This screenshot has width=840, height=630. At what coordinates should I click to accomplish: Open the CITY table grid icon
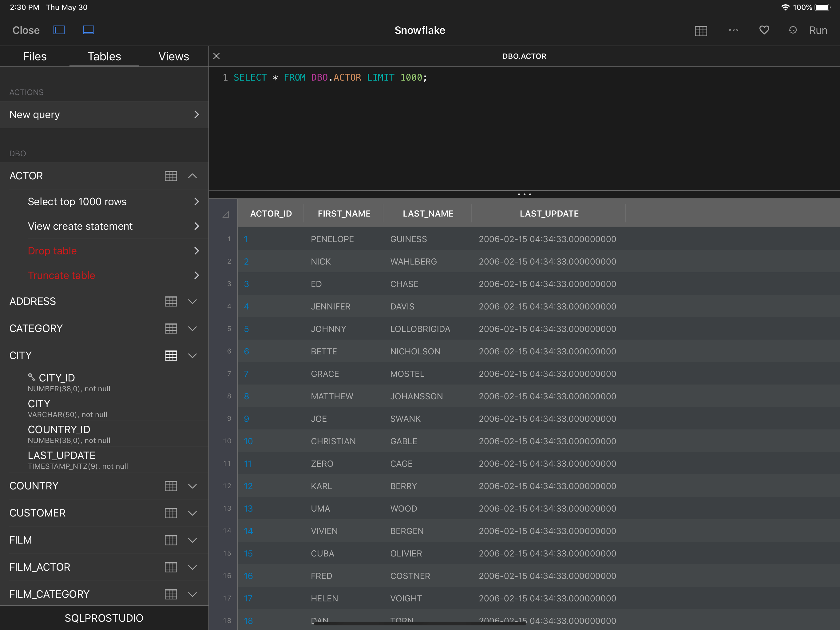coord(171,356)
